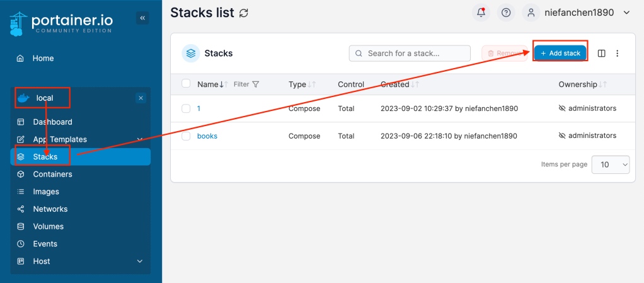Open the three-dot table settings menu
Image resolution: width=644 pixels, height=283 pixels.
tap(618, 54)
